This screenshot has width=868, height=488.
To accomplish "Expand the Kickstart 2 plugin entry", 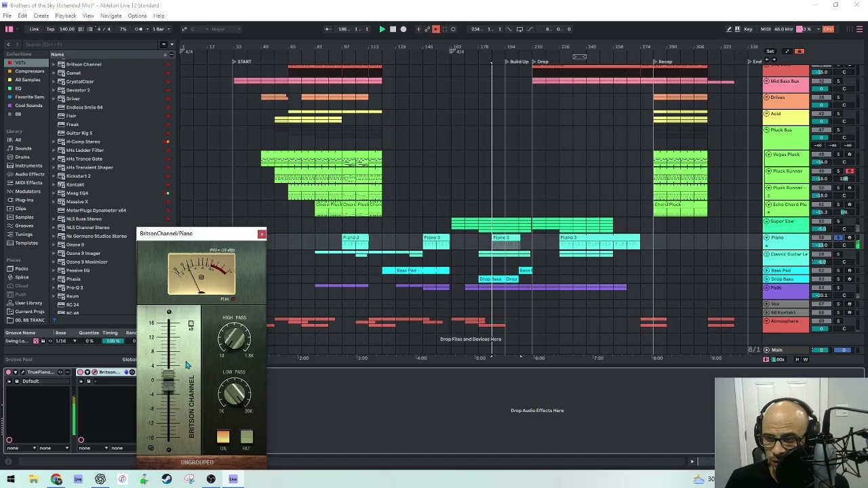I will (54, 176).
